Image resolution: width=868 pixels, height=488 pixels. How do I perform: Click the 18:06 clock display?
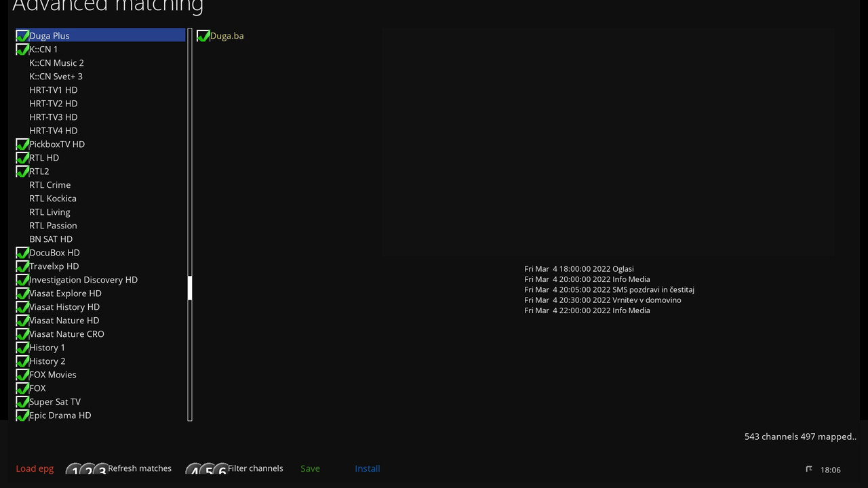pos(831,470)
